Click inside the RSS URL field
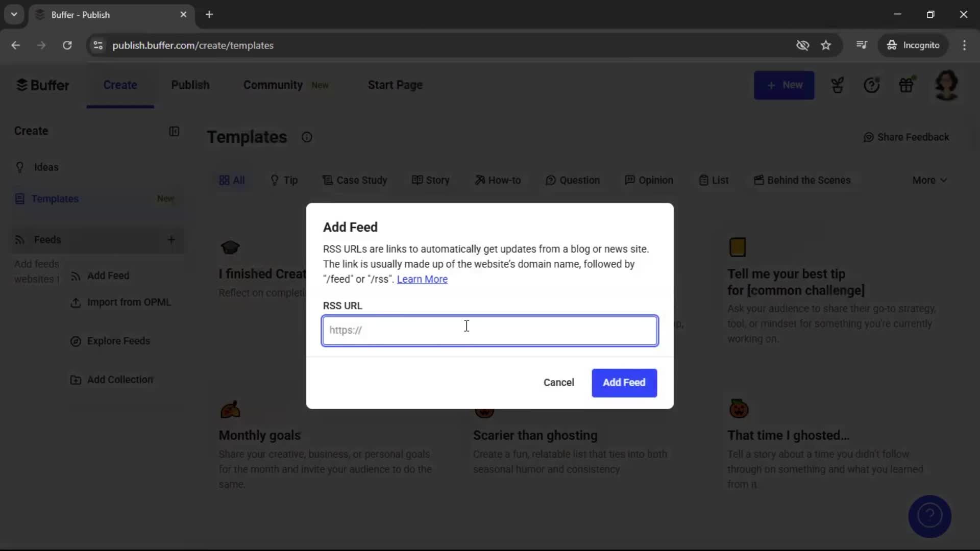Viewport: 980px width, 551px height. click(489, 331)
